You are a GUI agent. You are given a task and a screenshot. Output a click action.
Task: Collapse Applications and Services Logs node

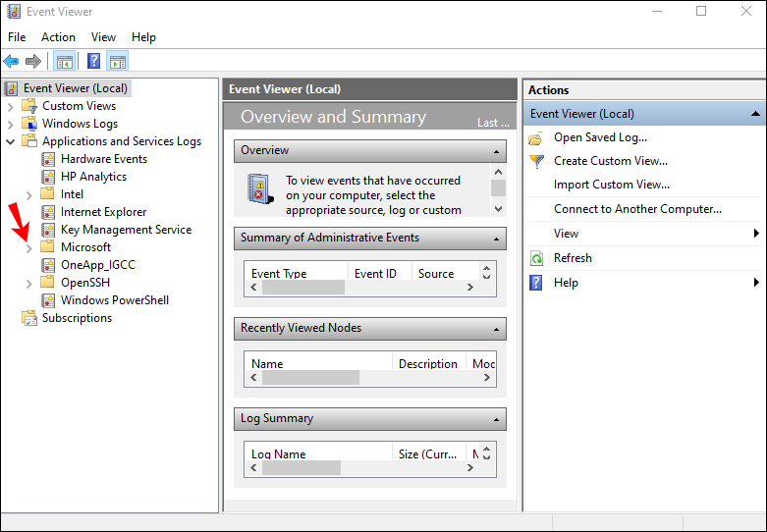pyautogui.click(x=11, y=141)
